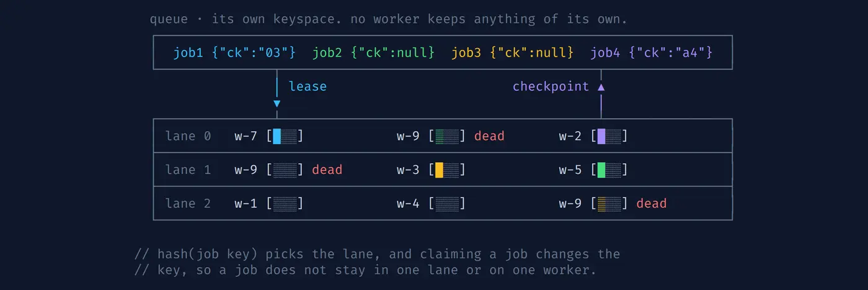The height and width of the screenshot is (290, 868).
Task: Click the empty bar next to w-4
Action: 447,203
